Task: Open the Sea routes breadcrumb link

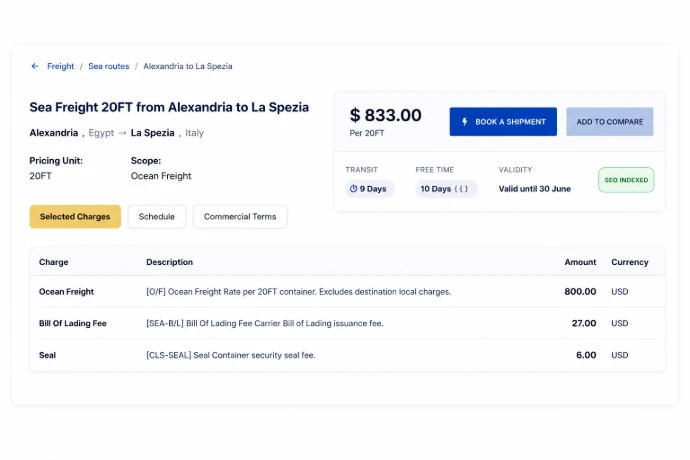Action: pos(109,66)
